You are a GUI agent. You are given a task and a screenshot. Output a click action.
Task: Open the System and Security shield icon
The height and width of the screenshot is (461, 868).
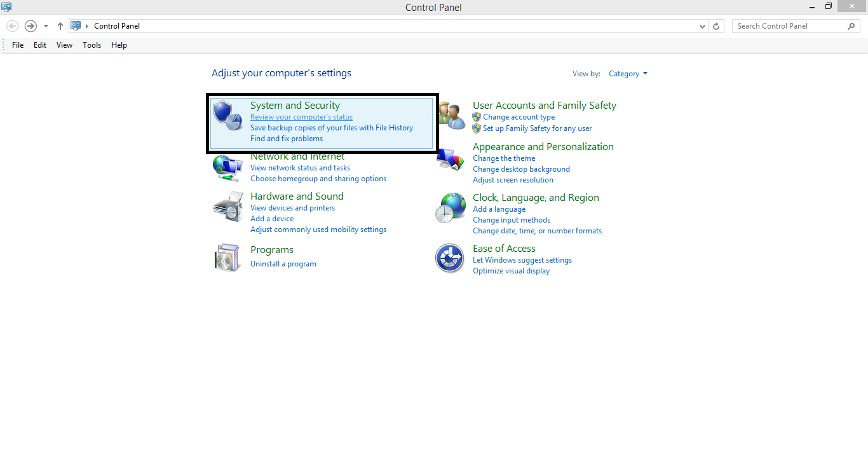[x=227, y=115]
